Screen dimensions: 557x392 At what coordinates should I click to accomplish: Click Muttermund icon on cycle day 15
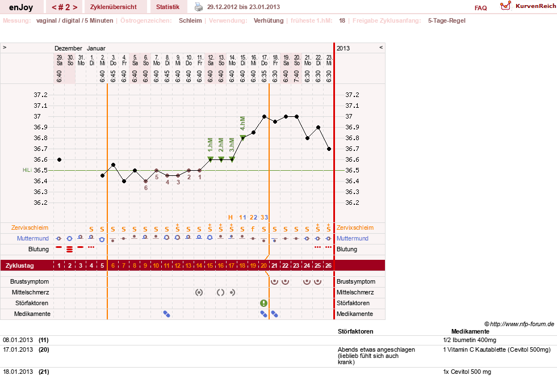tap(210, 237)
